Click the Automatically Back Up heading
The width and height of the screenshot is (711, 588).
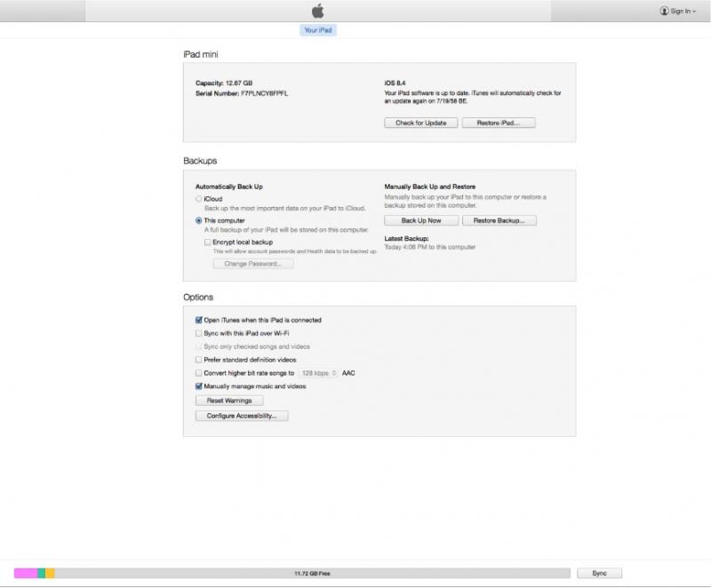(x=229, y=187)
